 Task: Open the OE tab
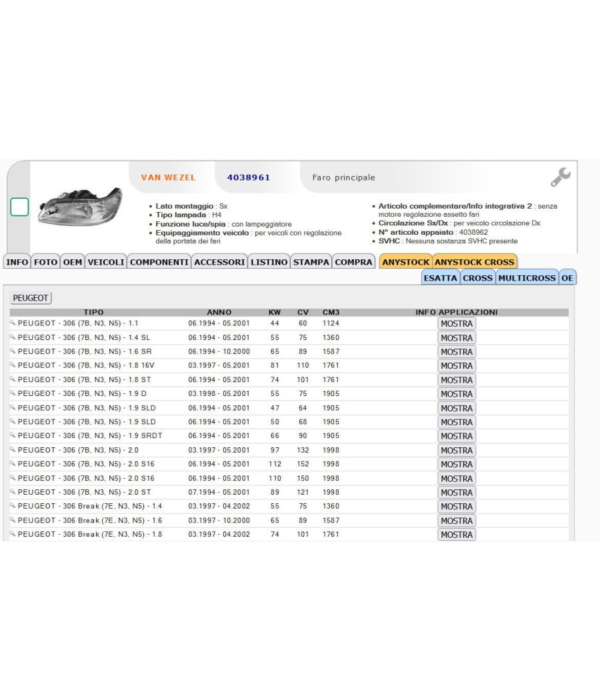(567, 278)
